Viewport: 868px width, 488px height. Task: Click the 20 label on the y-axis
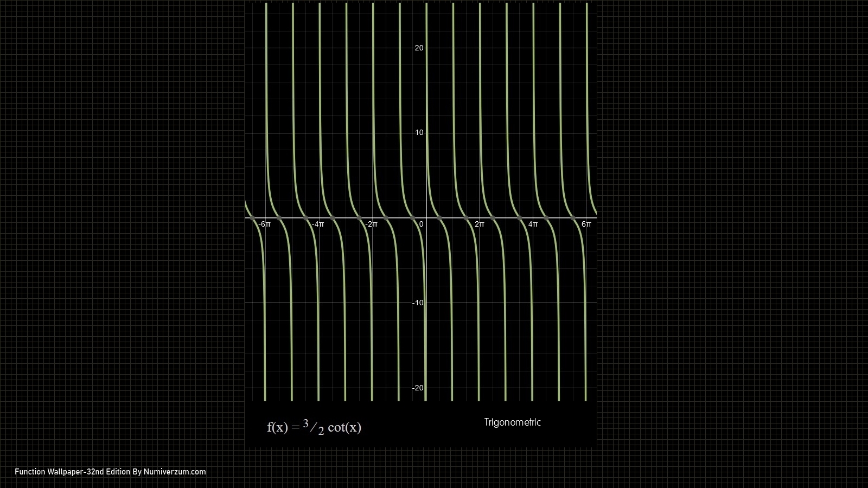[419, 48]
